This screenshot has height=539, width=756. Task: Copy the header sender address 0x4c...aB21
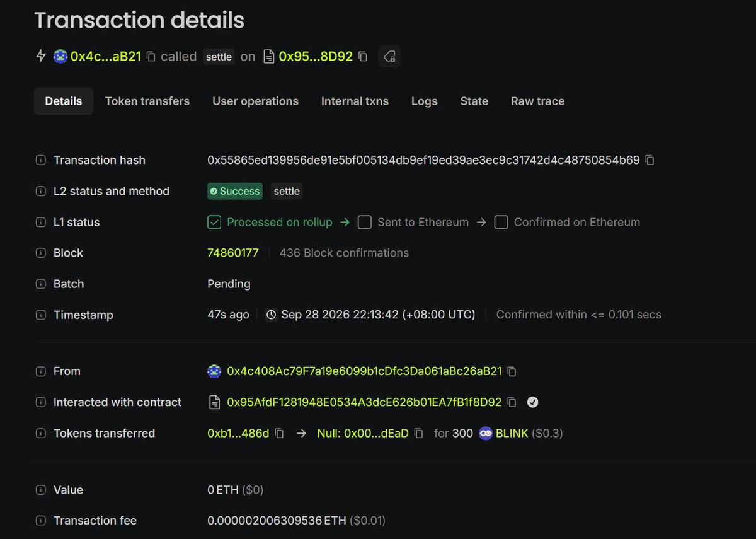151,57
